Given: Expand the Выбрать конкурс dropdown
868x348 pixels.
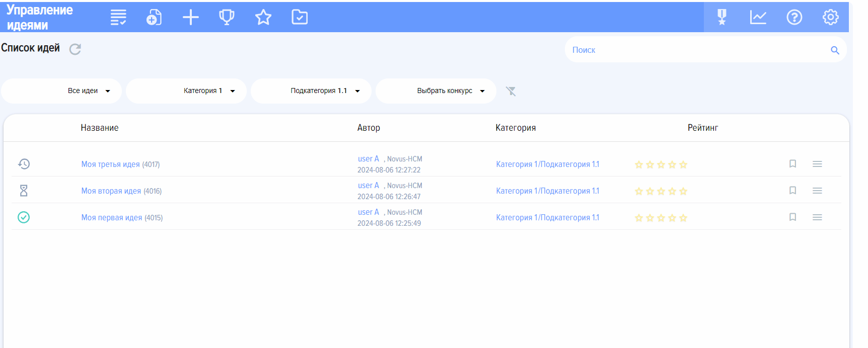Looking at the screenshot, I should (436, 91).
